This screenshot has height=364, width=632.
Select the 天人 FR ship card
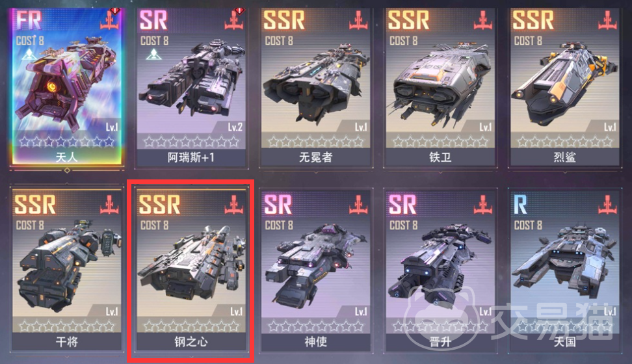tap(67, 86)
